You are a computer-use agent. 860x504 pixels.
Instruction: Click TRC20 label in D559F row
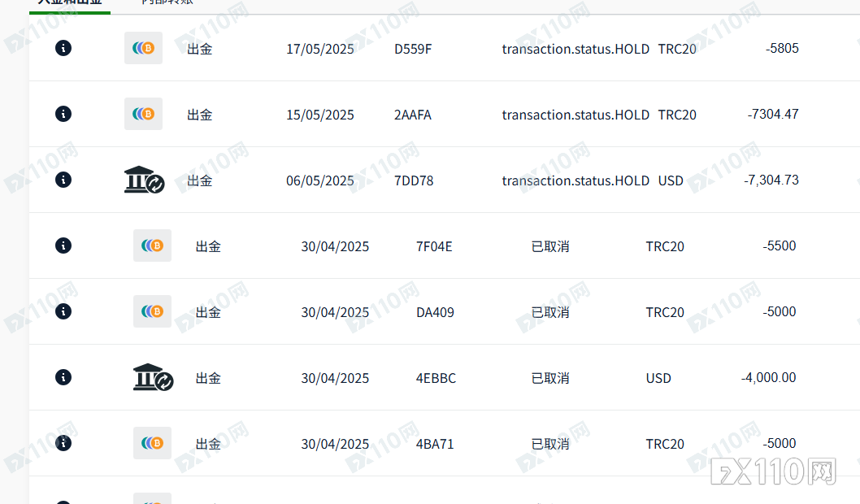click(x=677, y=50)
